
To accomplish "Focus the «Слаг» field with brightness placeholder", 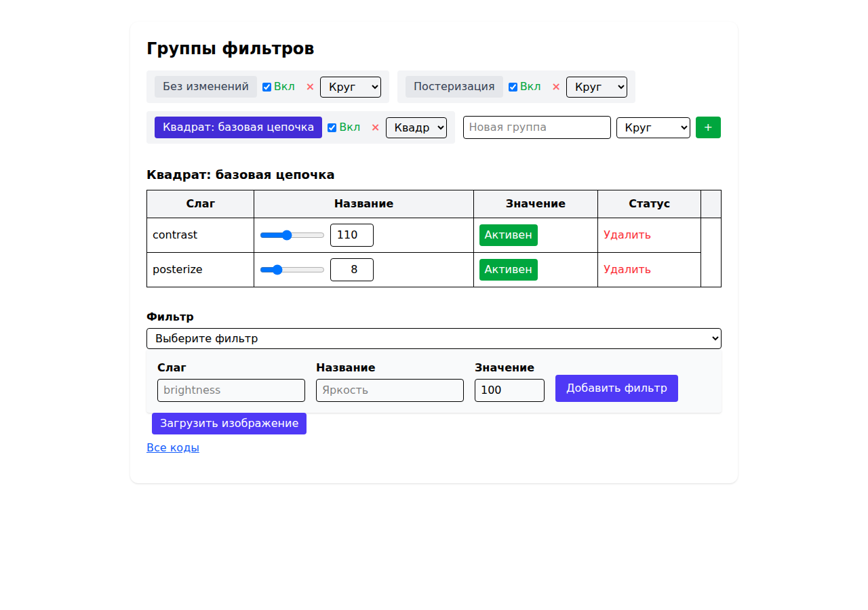I will click(231, 390).
